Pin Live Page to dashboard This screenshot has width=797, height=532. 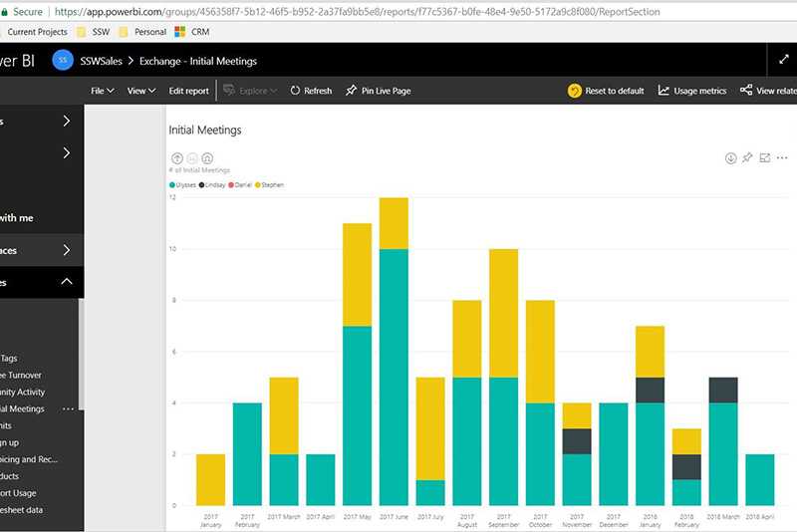point(378,91)
